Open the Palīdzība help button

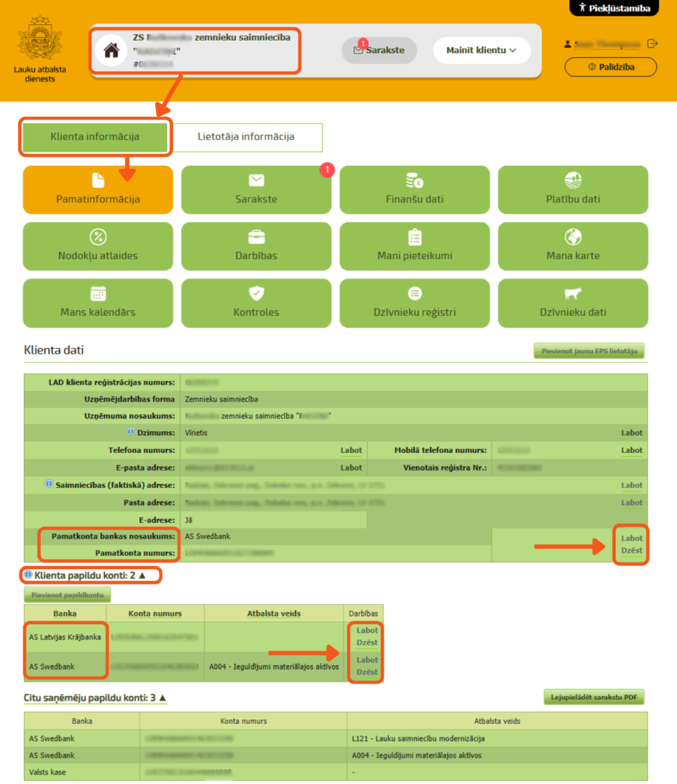click(610, 67)
